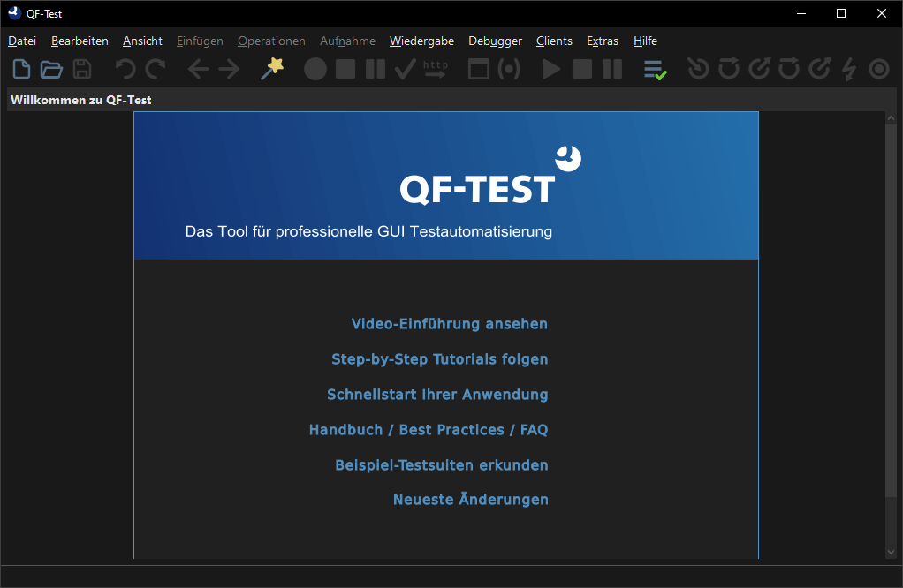Undo the last action
Viewport: 903px width, 588px height.
[x=125, y=69]
